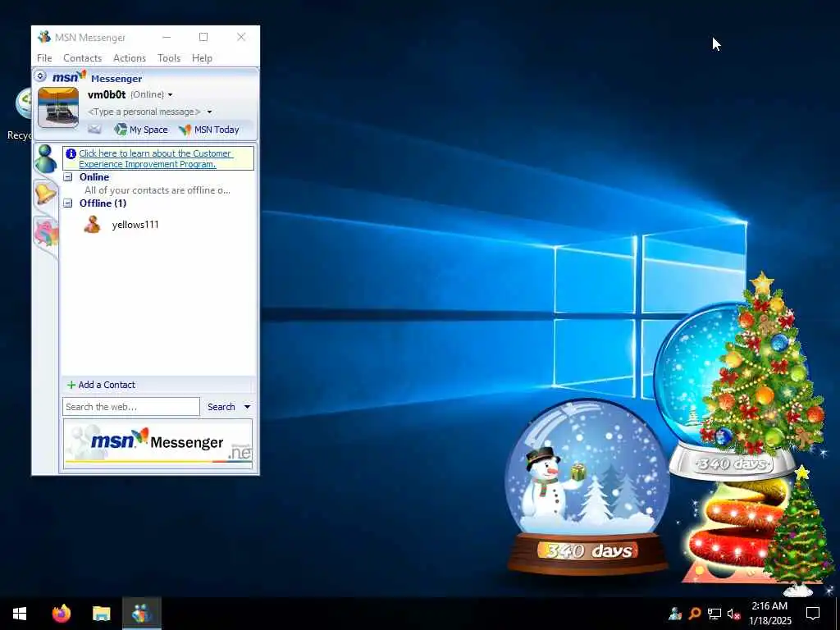Click the personal message field
The height and width of the screenshot is (630, 840).
tap(144, 112)
